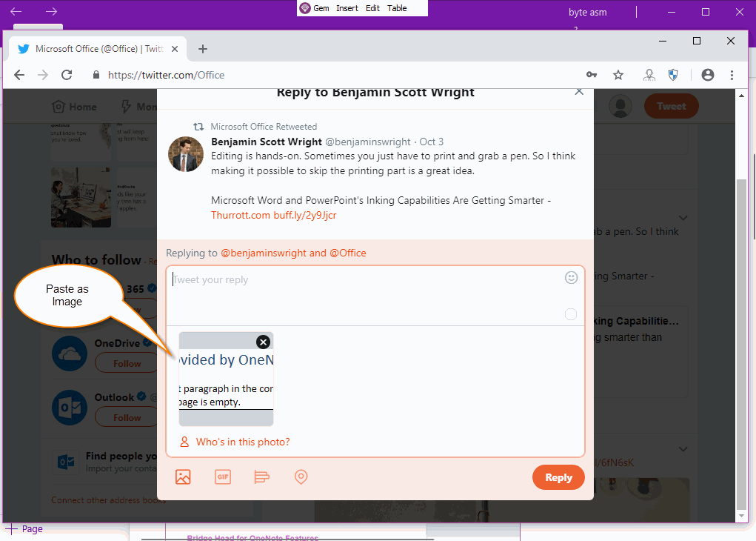Screen dimensions: 756x541
Task: Click Connect other address books link
Action: tap(109, 500)
